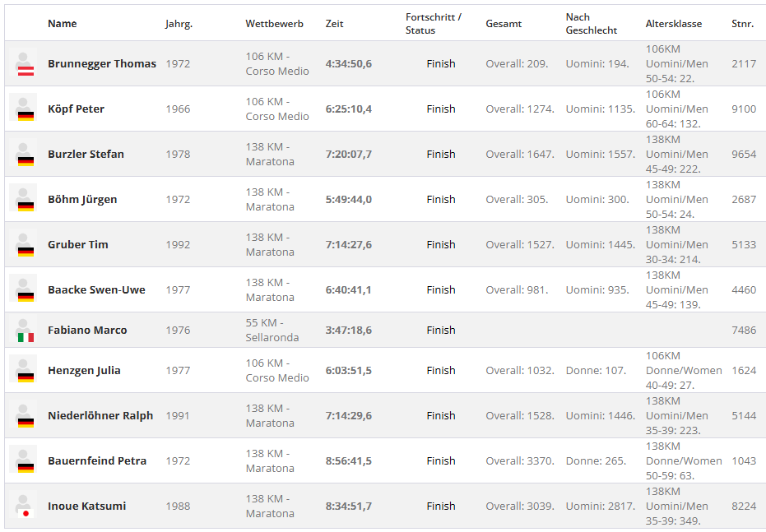Image resolution: width=766 pixels, height=532 pixels.
Task: Open participant Baacke Swen-Uwe's result
Action: pyautogui.click(x=97, y=290)
